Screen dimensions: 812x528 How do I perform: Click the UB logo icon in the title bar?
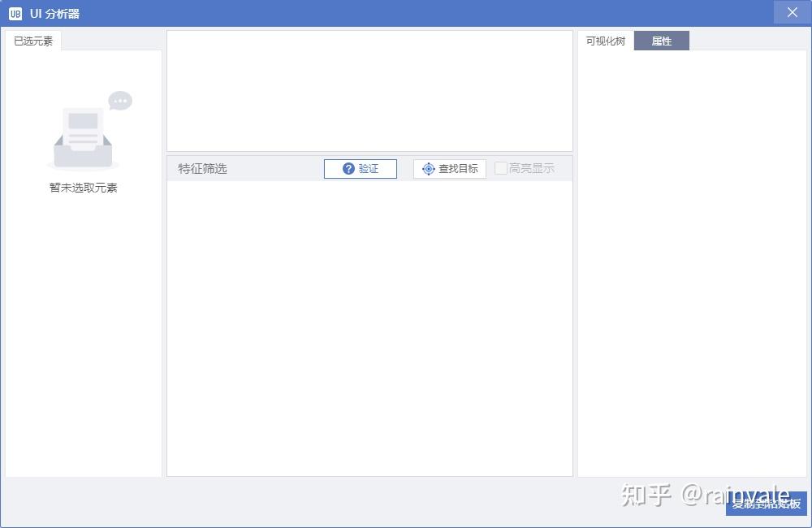coord(14,12)
